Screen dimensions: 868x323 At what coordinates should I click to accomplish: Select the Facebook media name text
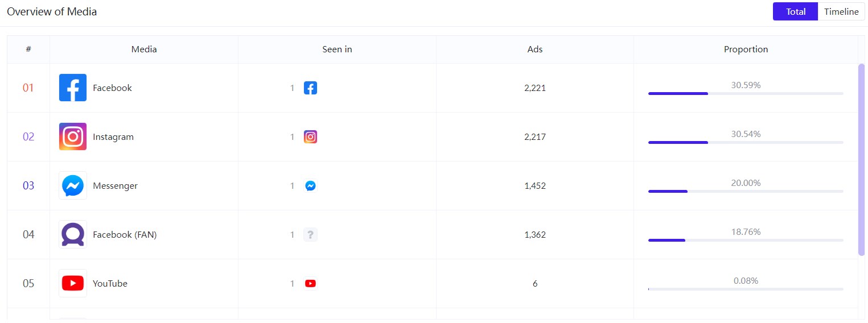pos(112,88)
